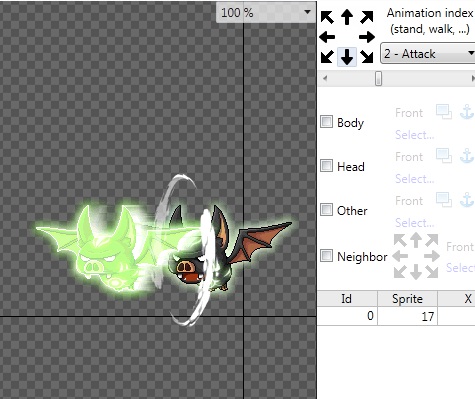Click the Sprite column header
Image resolution: width=475 pixels, height=399 pixels.
tap(407, 299)
